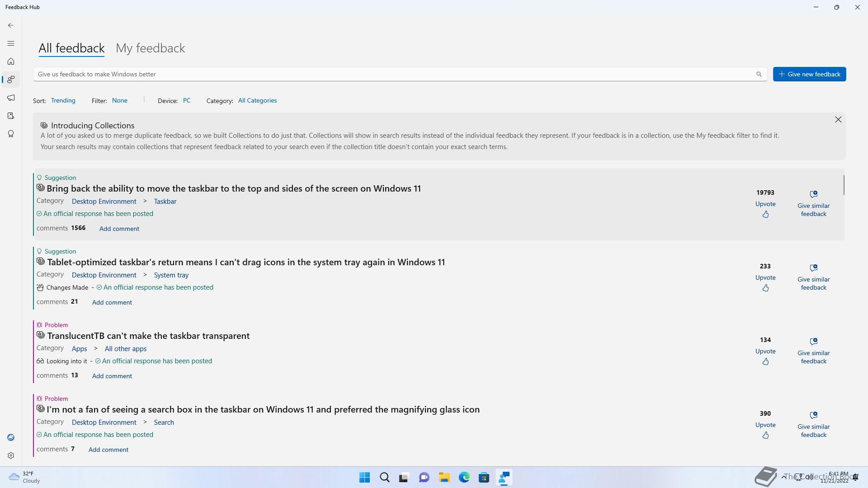The height and width of the screenshot is (488, 868).
Task: Open Apps category link
Action: (79, 348)
